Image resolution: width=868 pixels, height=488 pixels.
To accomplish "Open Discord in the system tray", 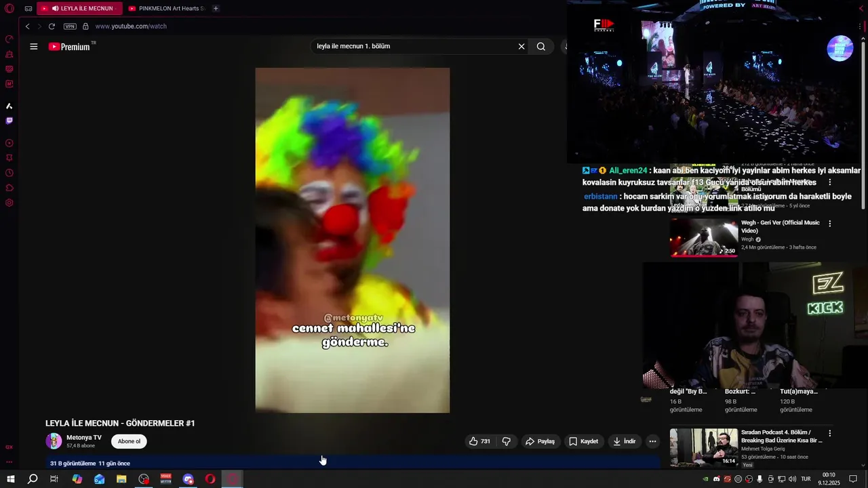I will click(x=717, y=479).
